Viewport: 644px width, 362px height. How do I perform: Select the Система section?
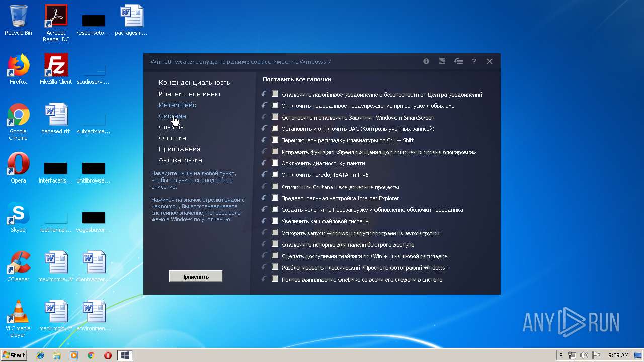pyautogui.click(x=172, y=116)
